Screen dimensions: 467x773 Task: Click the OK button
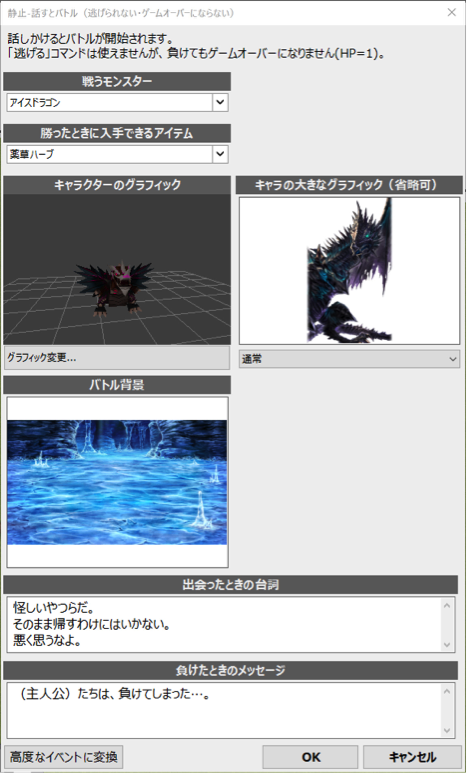[x=310, y=757]
